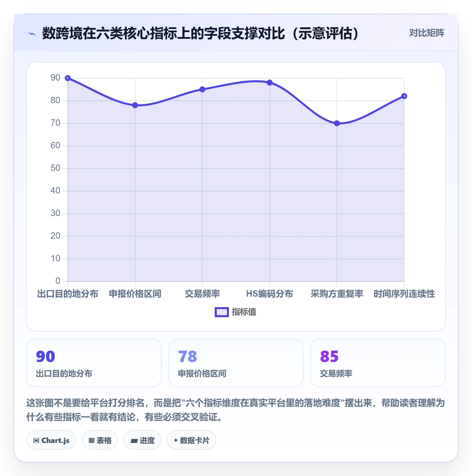This screenshot has width=472, height=476.
Task: Click the y-axis tick label 30
Action: tap(55, 213)
